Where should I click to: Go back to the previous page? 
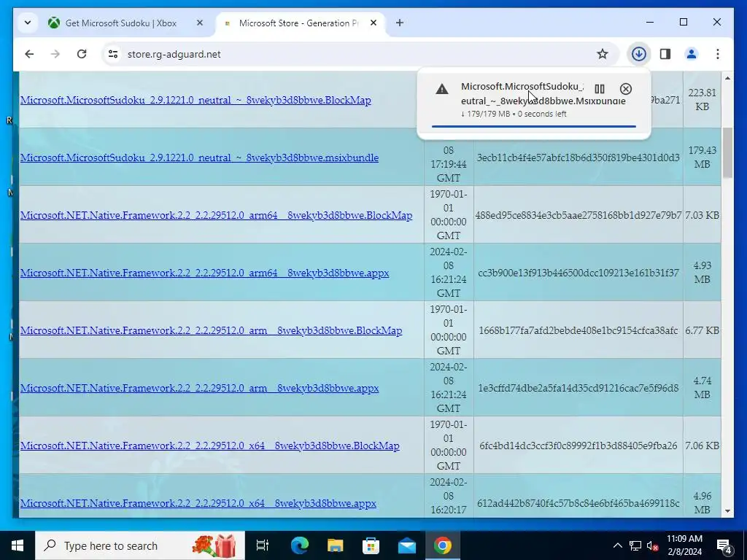click(29, 54)
